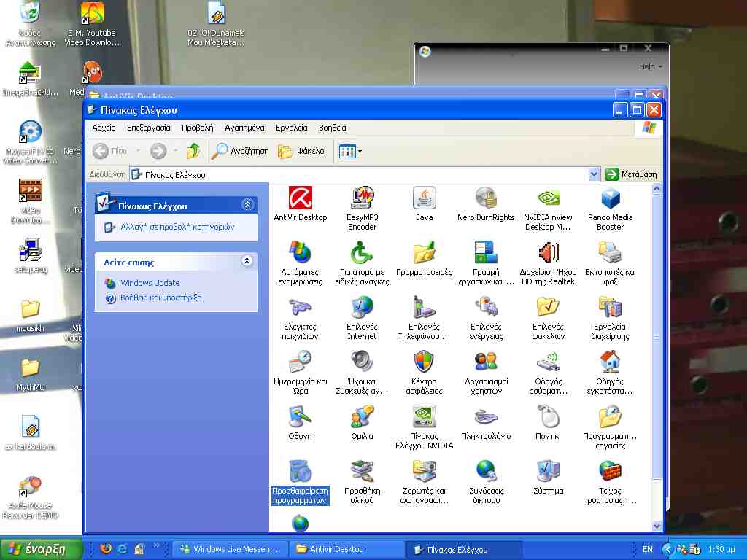747x560 pixels.
Task: Open Πληκτρολόγιο keyboard settings
Action: click(486, 423)
